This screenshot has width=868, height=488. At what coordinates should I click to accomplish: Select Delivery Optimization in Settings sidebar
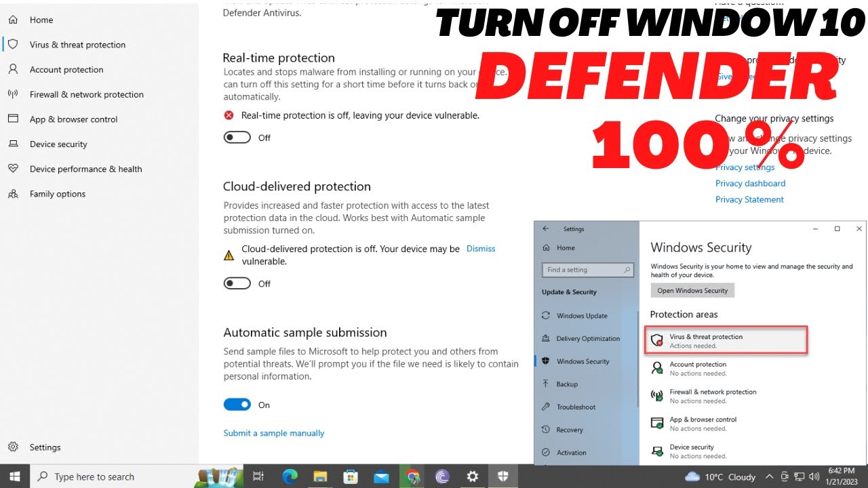[581, 339]
